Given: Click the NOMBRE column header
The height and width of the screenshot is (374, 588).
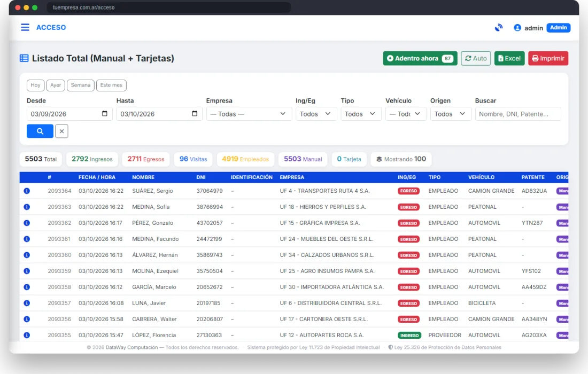Looking at the screenshot, I should coord(143,177).
